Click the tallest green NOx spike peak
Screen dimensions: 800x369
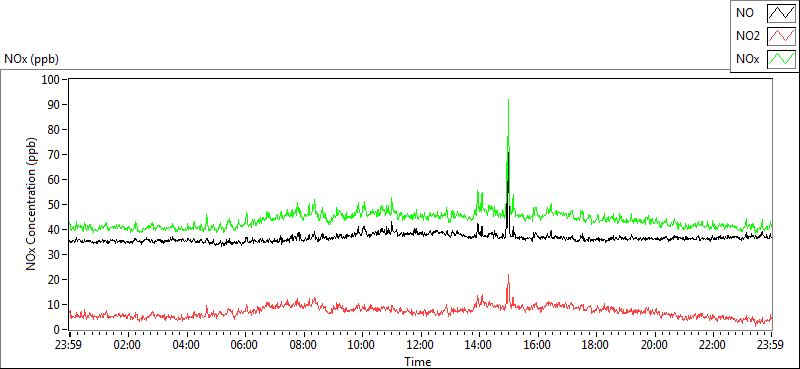click(509, 100)
